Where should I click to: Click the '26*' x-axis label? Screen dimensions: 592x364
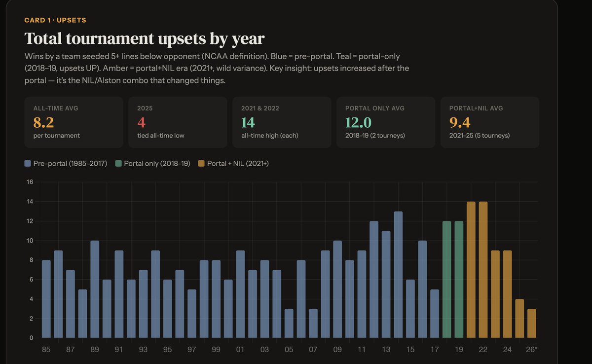click(532, 350)
